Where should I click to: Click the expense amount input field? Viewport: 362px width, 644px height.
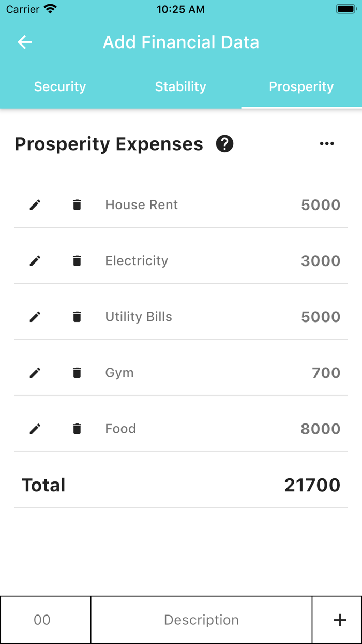click(45, 619)
